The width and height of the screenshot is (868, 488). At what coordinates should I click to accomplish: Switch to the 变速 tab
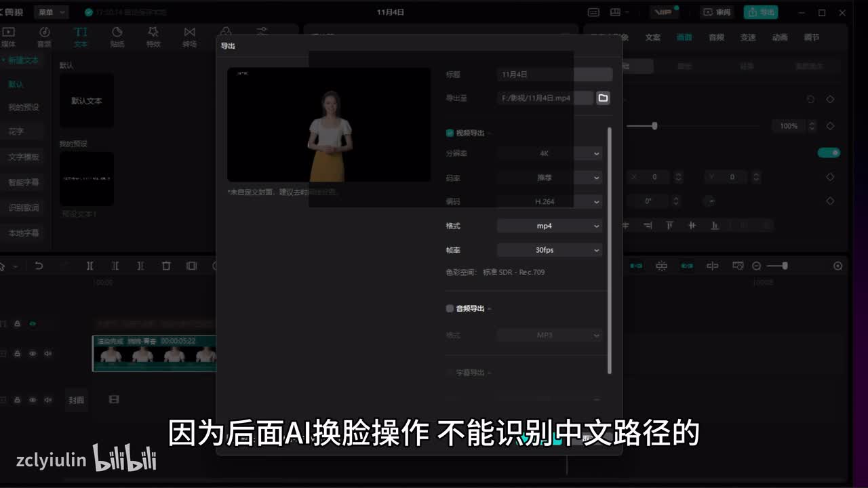[748, 37]
